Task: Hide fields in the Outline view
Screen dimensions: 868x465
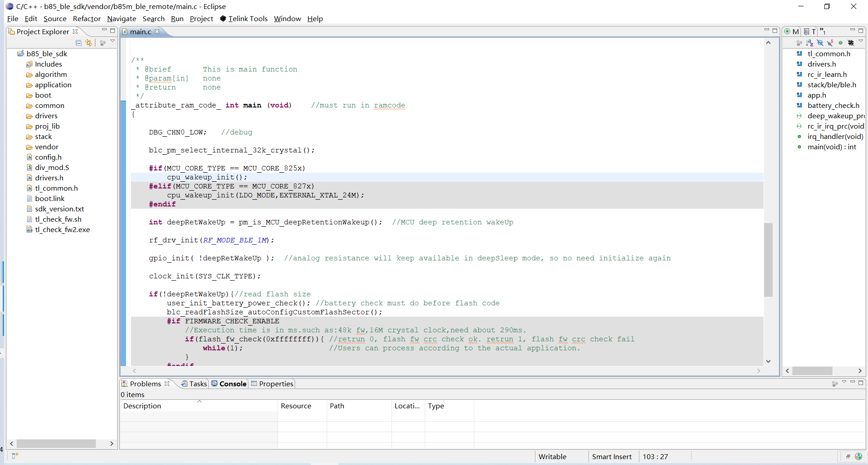Action: (820, 43)
